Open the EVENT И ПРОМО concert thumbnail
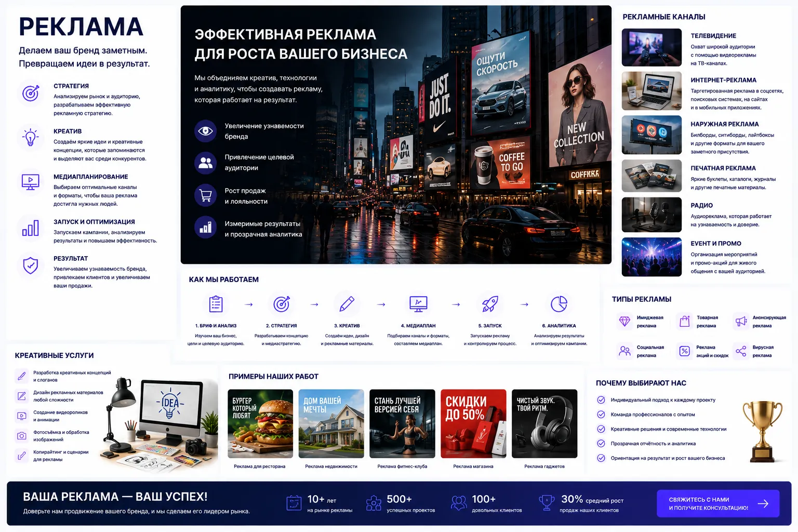798x532 pixels. pyautogui.click(x=651, y=257)
